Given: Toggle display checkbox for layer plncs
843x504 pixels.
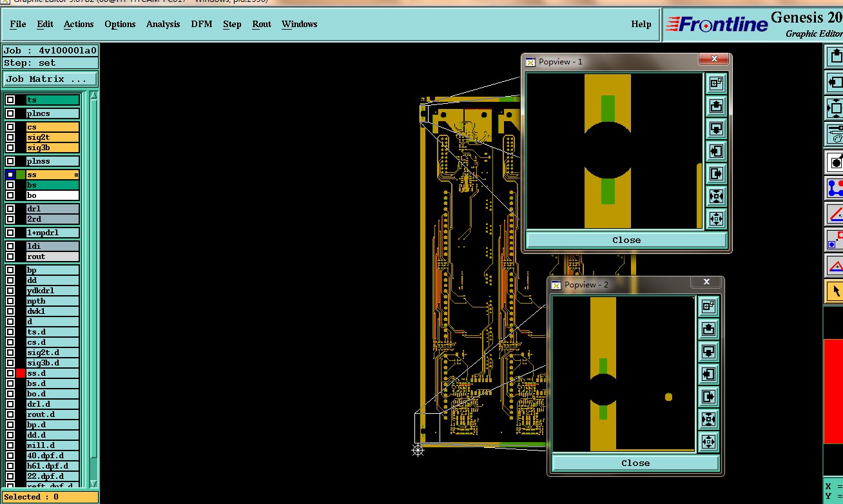Looking at the screenshot, I should coord(10,113).
